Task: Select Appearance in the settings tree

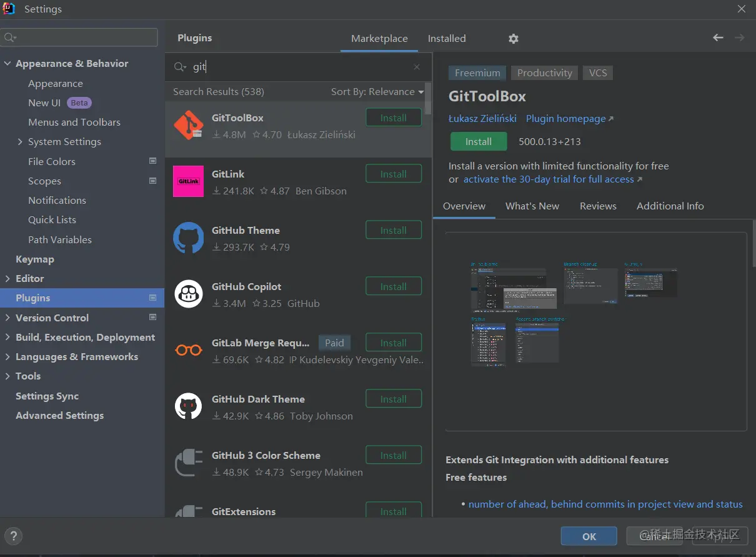Action: (56, 84)
